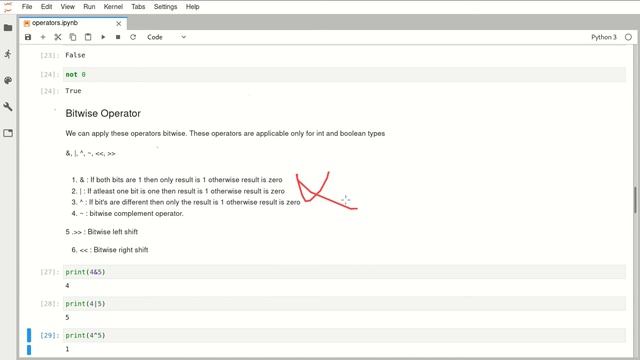Click the print(4^5) code cell
640x360 pixels.
(x=344, y=335)
